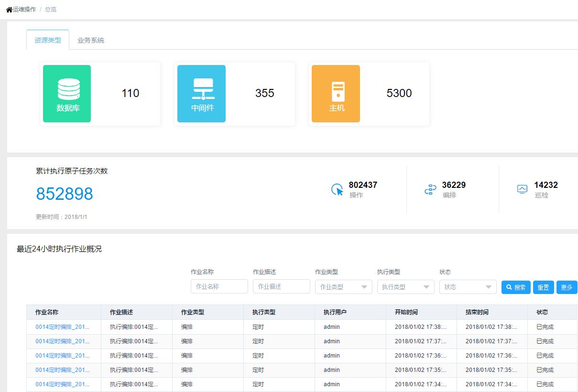The image size is (578, 392).
Task: Click the orchestration icon beside 编排 count
Action: [x=430, y=190]
